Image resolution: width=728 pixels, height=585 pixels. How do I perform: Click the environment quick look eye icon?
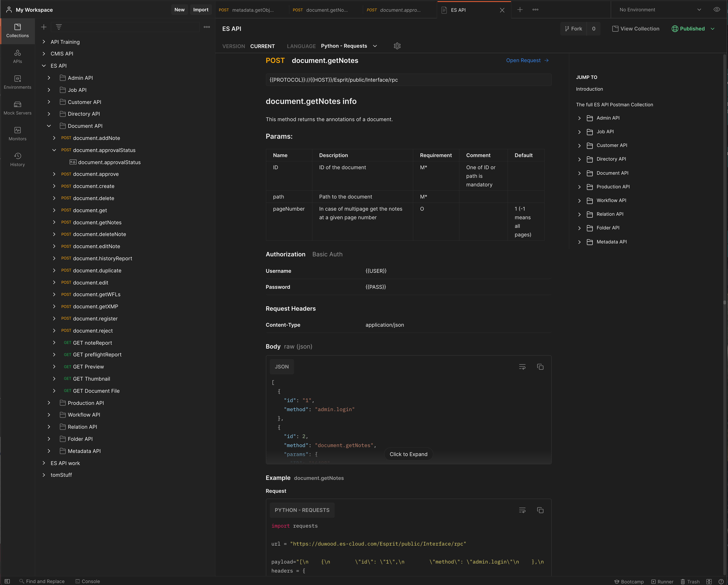716,10
